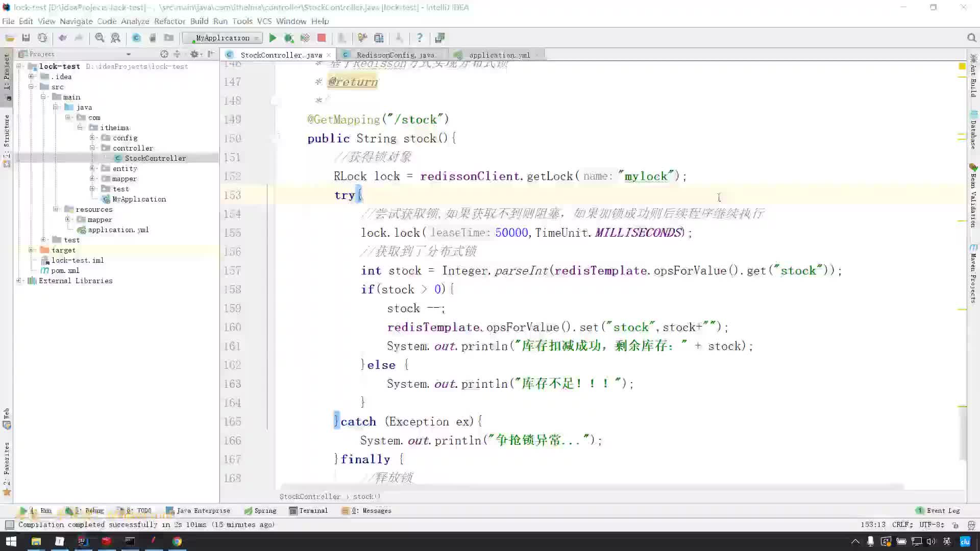Screen dimensions: 980x551
Task: Open file with the folder toolbar icon
Action: [10, 38]
